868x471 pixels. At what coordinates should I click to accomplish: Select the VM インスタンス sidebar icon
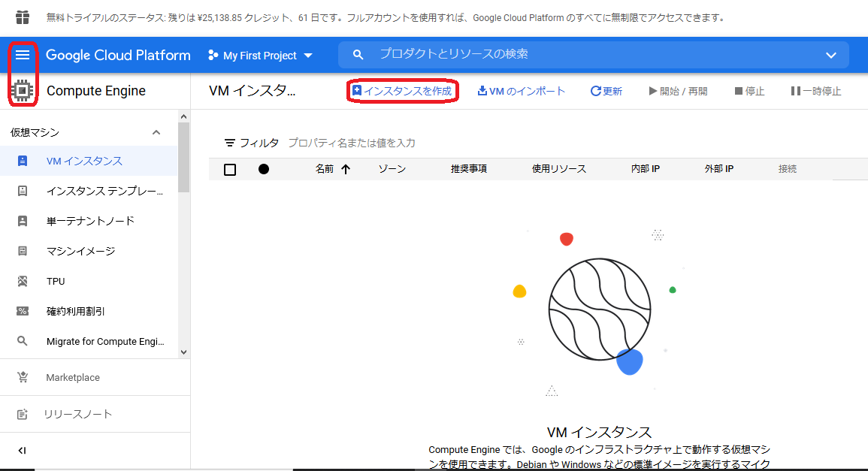coord(24,161)
